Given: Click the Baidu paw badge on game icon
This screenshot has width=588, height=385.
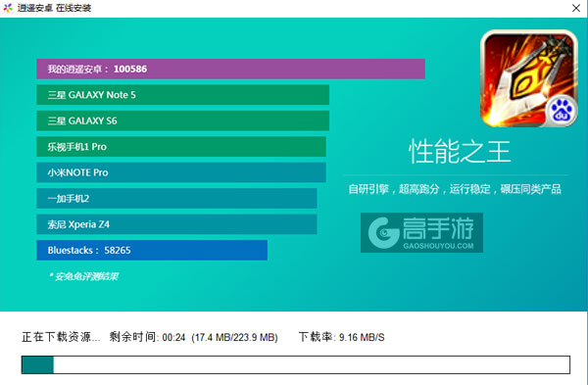Looking at the screenshot, I should (x=562, y=111).
